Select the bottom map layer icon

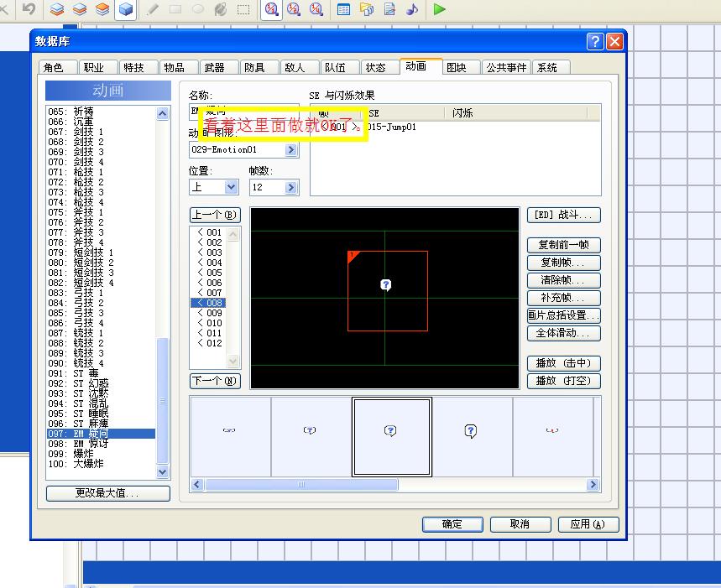click(57, 9)
